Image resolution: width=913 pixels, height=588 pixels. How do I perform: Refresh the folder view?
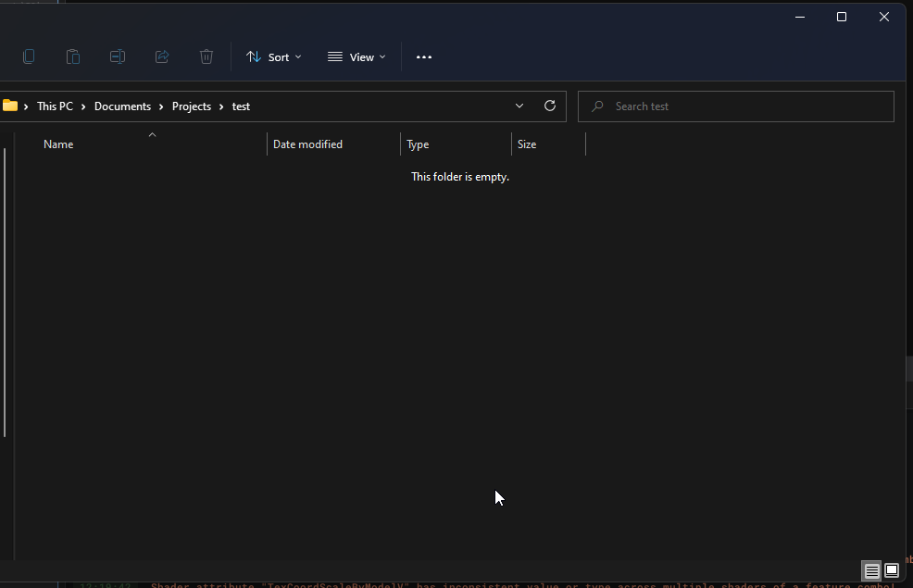click(x=549, y=106)
